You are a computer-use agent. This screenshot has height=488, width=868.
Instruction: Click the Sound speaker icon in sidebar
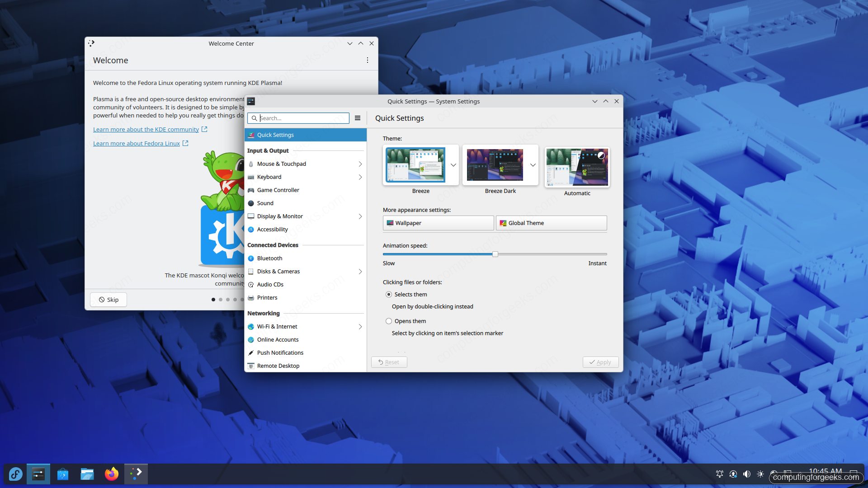pyautogui.click(x=251, y=203)
